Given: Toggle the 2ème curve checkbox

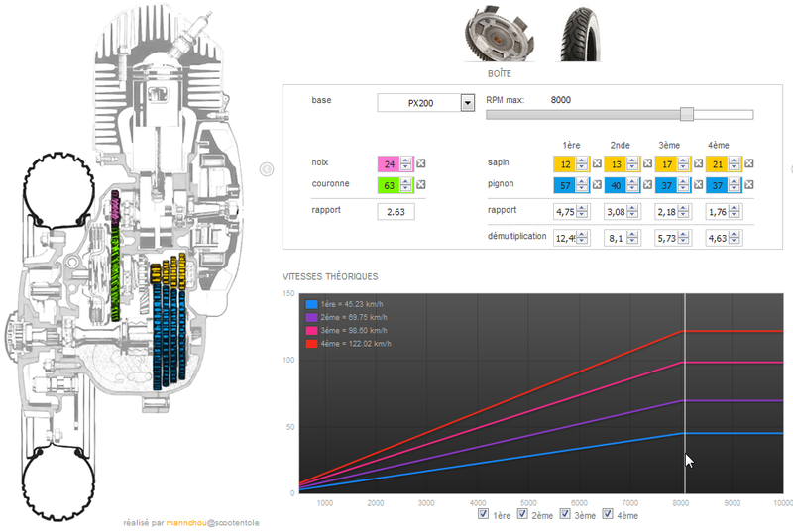Looking at the screenshot, I should [522, 514].
